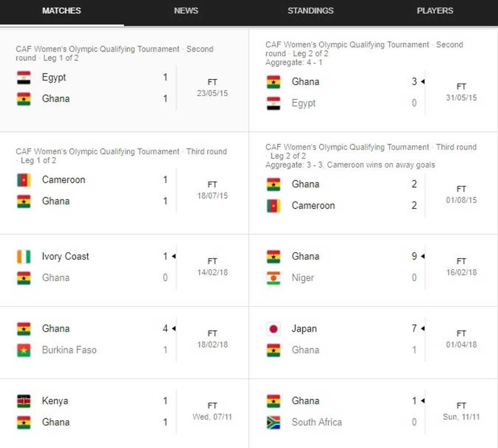Select the Kenya flag icon
This screenshot has width=498, height=448.
tap(24, 401)
